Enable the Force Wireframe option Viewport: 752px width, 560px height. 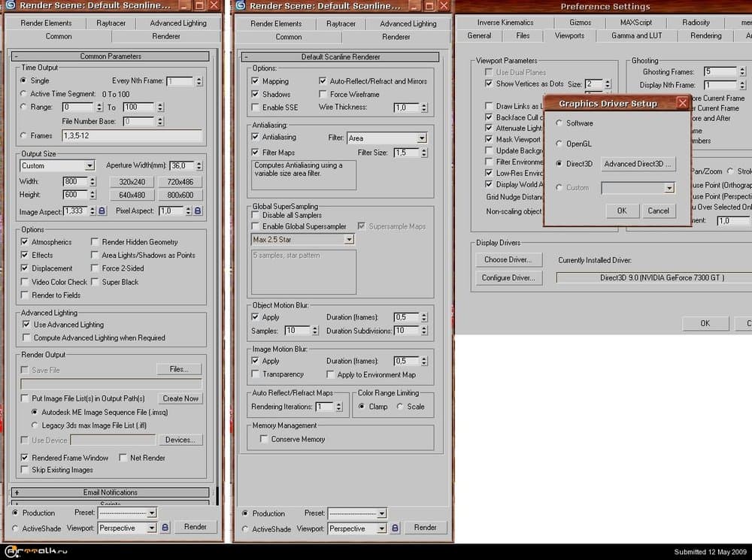pos(323,95)
